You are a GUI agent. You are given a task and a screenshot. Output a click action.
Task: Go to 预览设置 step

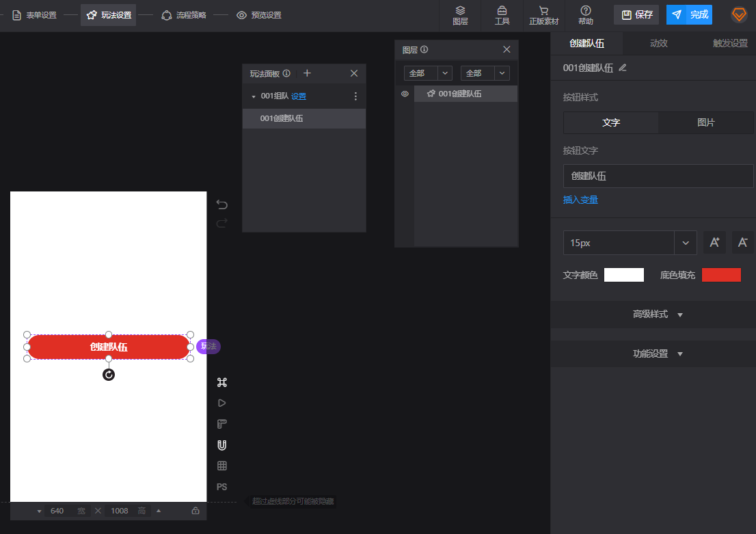pos(259,16)
